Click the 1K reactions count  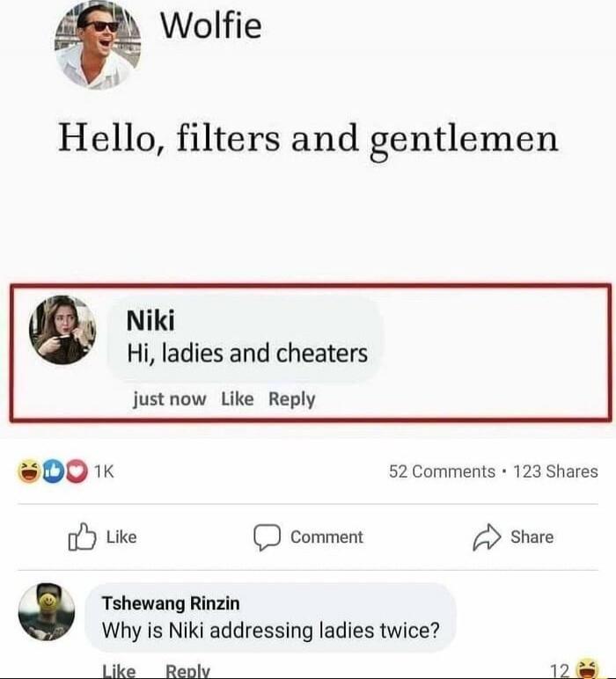[x=104, y=471]
